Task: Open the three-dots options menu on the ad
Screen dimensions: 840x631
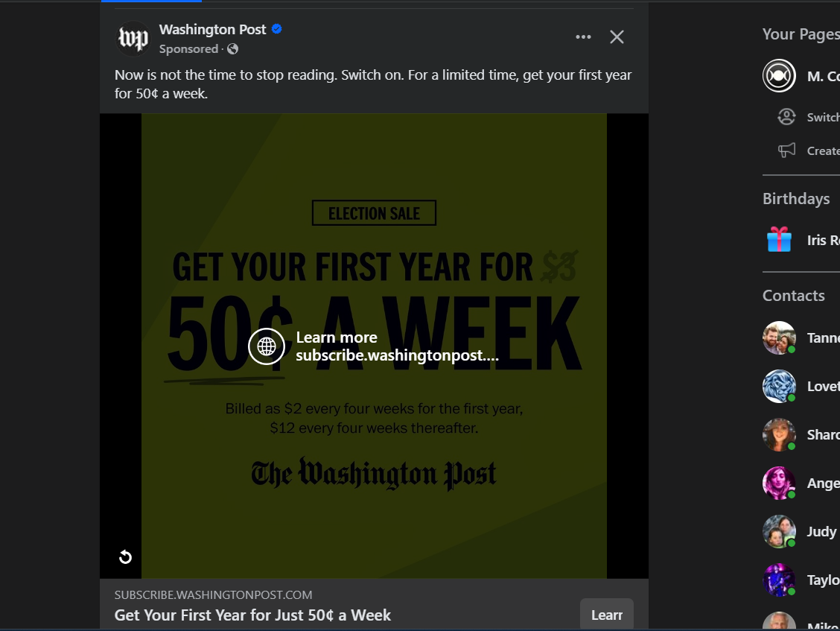Action: pyautogui.click(x=583, y=36)
